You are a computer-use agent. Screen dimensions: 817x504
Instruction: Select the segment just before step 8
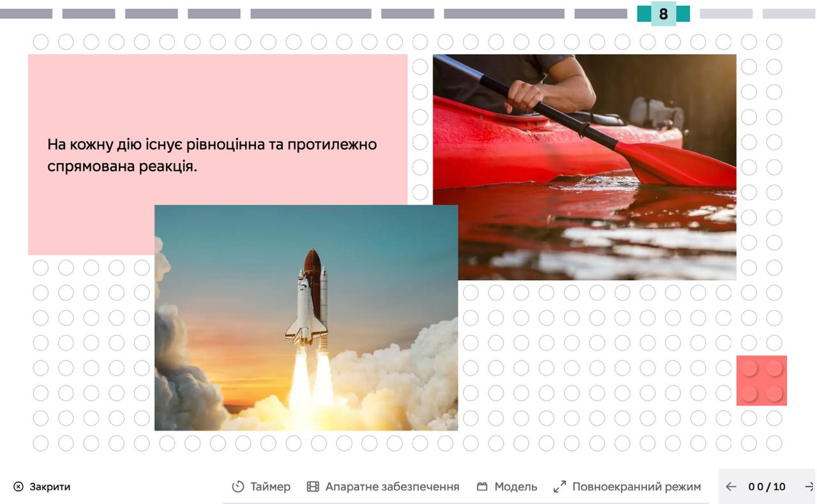coord(601,14)
